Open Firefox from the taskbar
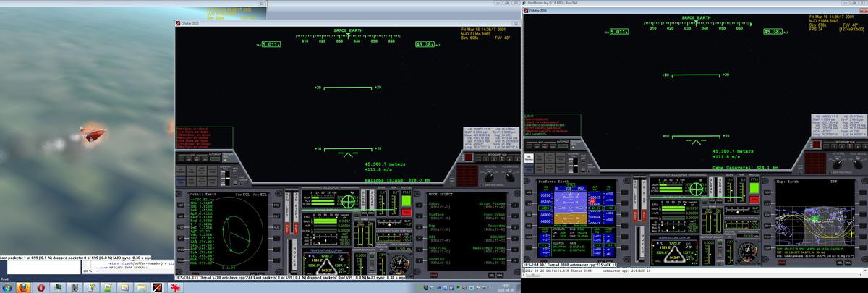868x293 pixels. (24, 289)
